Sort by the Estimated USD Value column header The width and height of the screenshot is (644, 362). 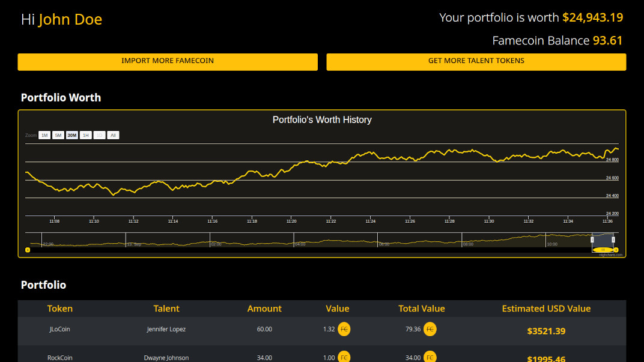pyautogui.click(x=547, y=309)
